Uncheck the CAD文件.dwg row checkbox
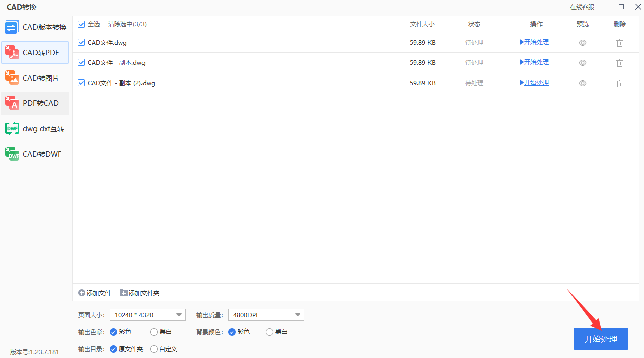This screenshot has width=644, height=358. (x=81, y=42)
